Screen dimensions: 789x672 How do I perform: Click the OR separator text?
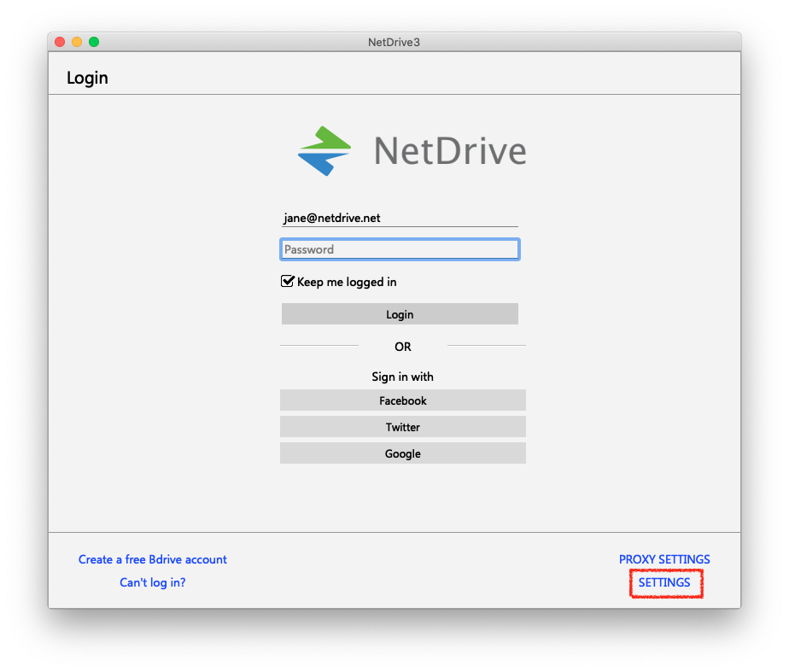coord(402,347)
